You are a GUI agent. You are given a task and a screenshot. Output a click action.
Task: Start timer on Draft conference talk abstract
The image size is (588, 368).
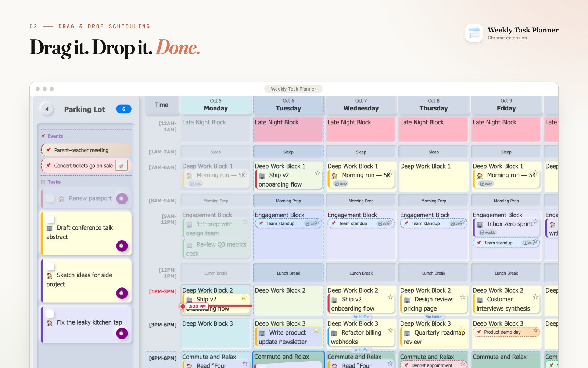122,245
